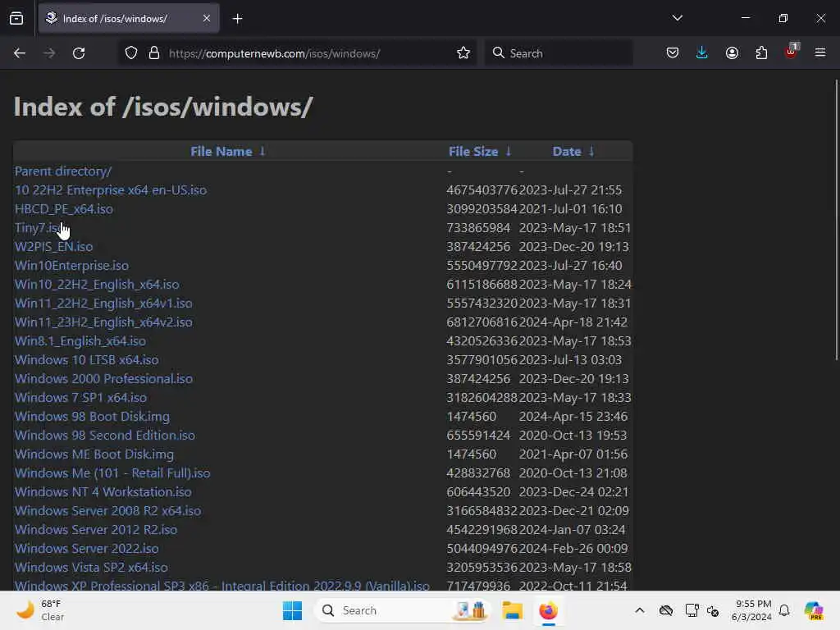Screen dimensions: 840x630
Task: Open the Windows Start menu
Action: point(292,610)
